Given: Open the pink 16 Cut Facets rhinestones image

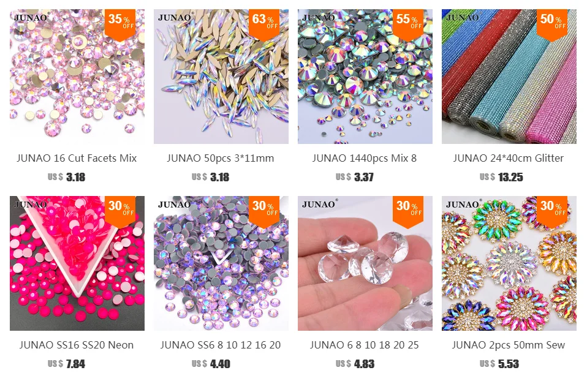Looking at the screenshot, I should click(x=77, y=77).
